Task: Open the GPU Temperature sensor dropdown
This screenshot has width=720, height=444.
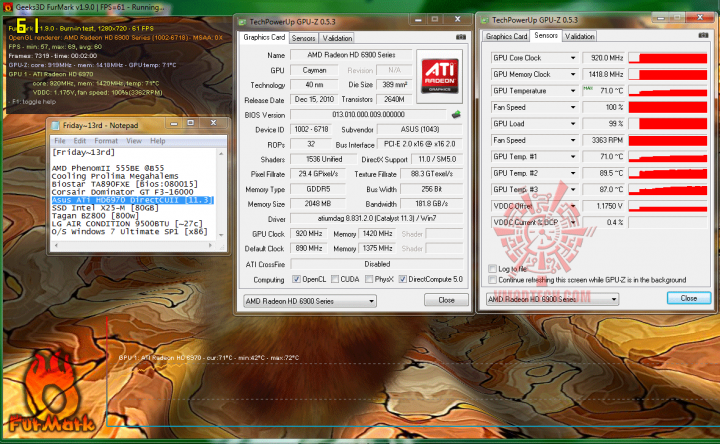Action: (573, 91)
